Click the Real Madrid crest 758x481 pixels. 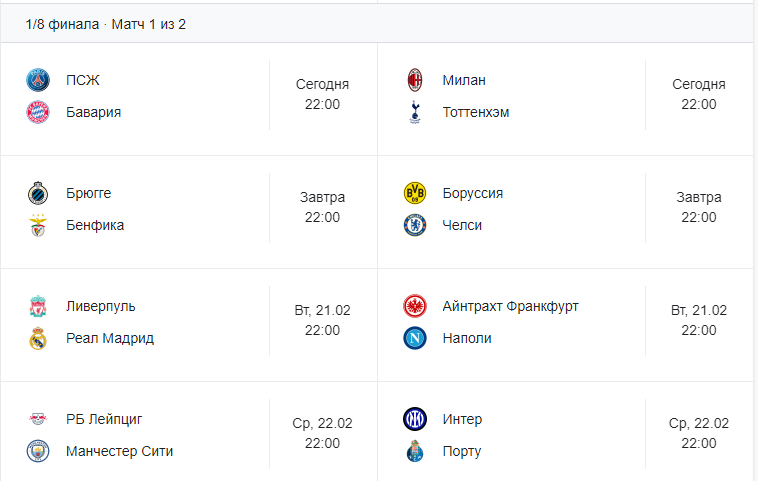[x=38, y=338]
